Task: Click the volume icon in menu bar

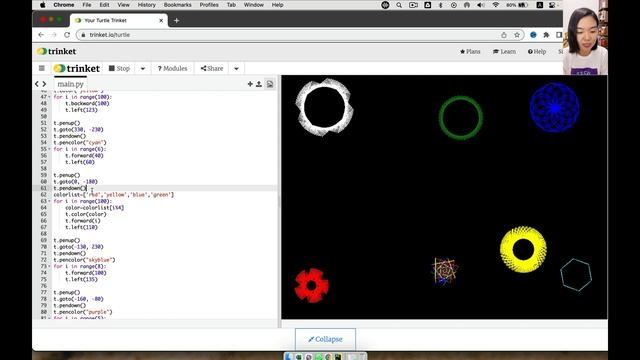Action: (x=481, y=5)
